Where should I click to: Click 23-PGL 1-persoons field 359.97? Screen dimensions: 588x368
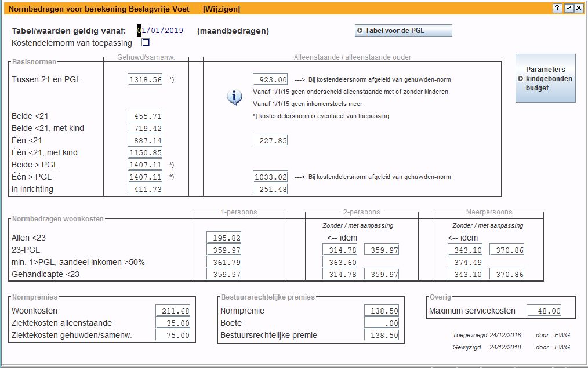(224, 250)
